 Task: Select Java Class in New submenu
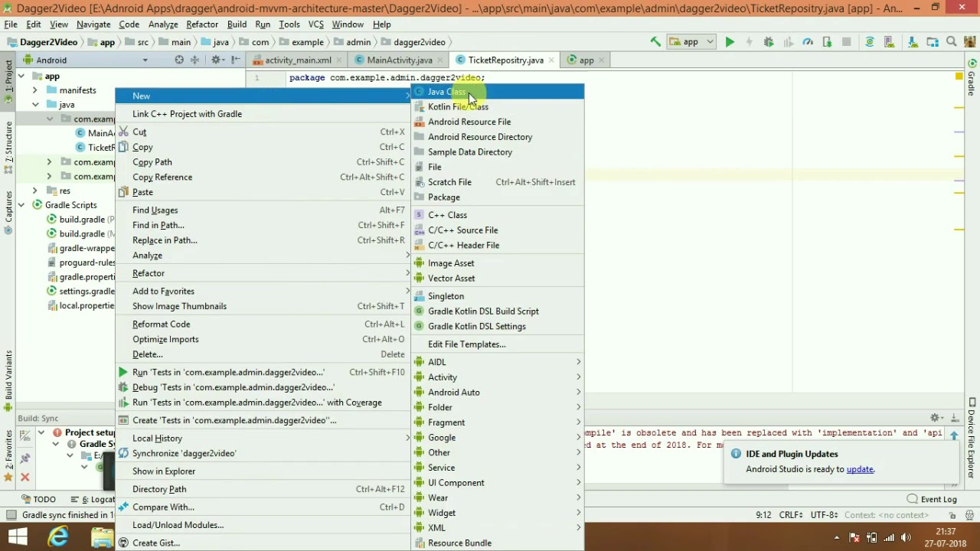(x=498, y=92)
